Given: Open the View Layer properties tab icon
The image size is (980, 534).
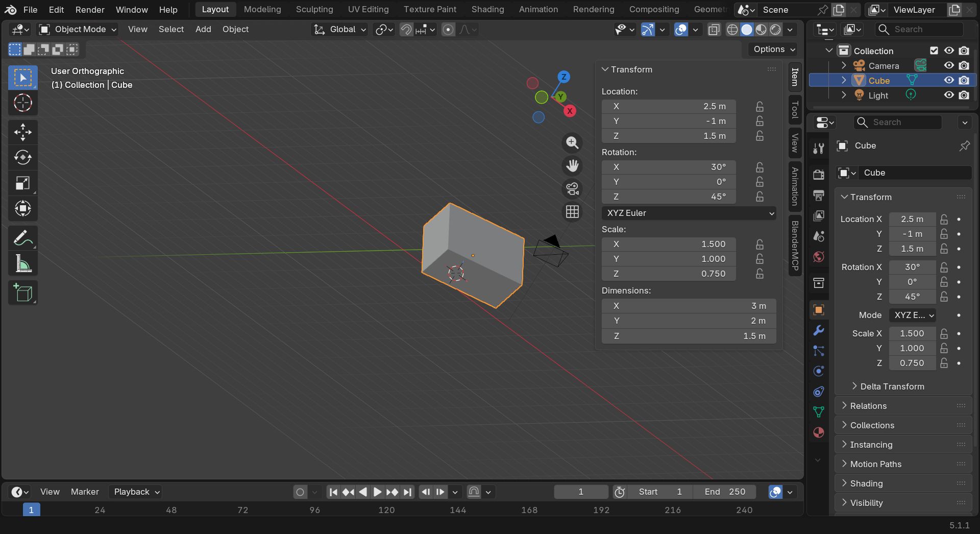Looking at the screenshot, I should coord(819,215).
